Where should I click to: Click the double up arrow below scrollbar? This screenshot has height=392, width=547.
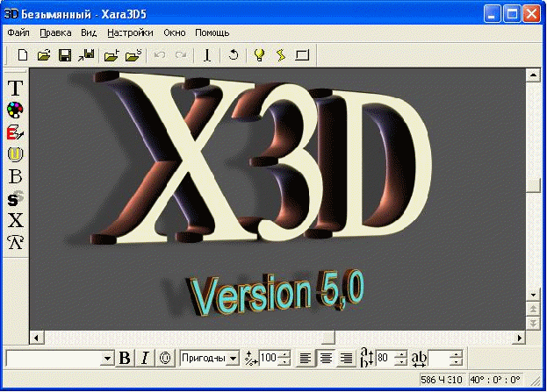click(533, 309)
